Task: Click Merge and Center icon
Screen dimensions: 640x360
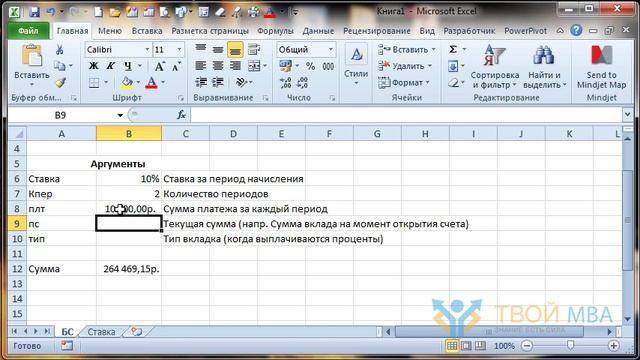Action: tap(254, 66)
